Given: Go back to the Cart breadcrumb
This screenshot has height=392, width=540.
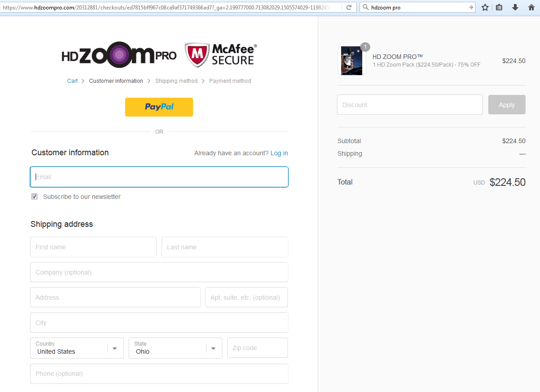Looking at the screenshot, I should point(72,81).
